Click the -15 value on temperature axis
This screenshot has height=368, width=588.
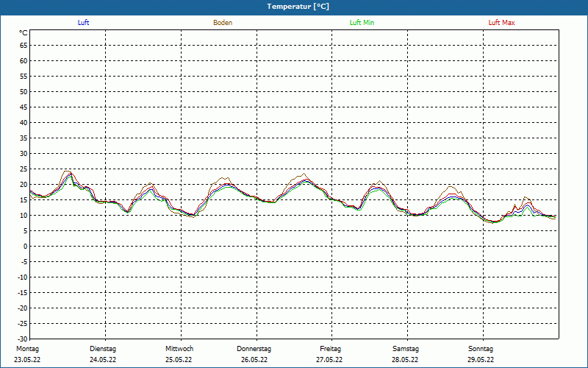click(23, 292)
